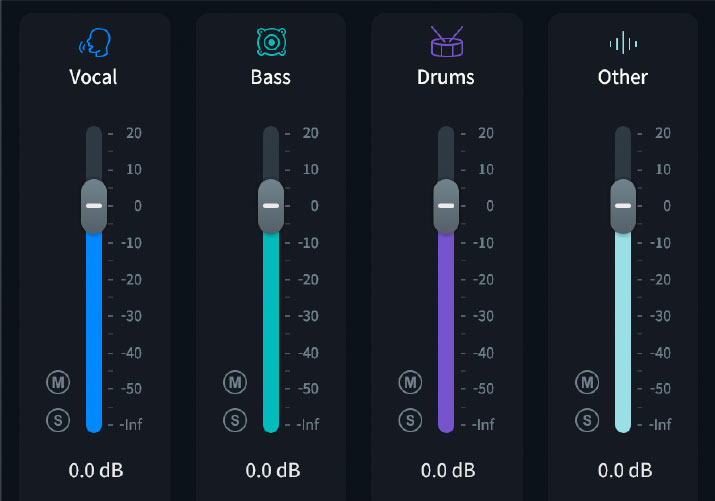Solo the Other track

pyautogui.click(x=587, y=419)
